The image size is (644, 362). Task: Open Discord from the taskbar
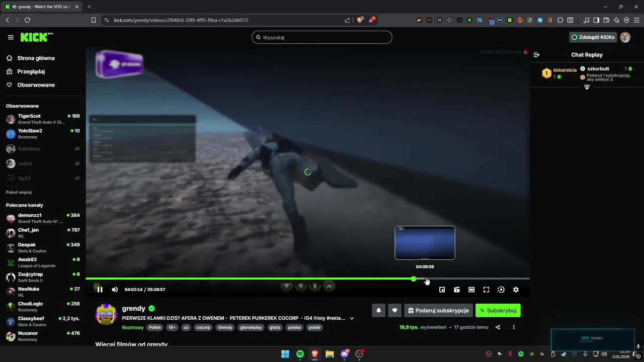point(345,354)
